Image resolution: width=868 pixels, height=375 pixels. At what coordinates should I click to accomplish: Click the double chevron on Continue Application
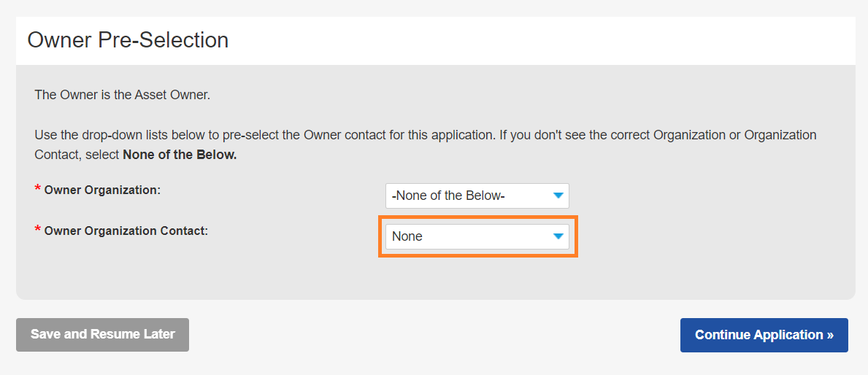coord(830,336)
